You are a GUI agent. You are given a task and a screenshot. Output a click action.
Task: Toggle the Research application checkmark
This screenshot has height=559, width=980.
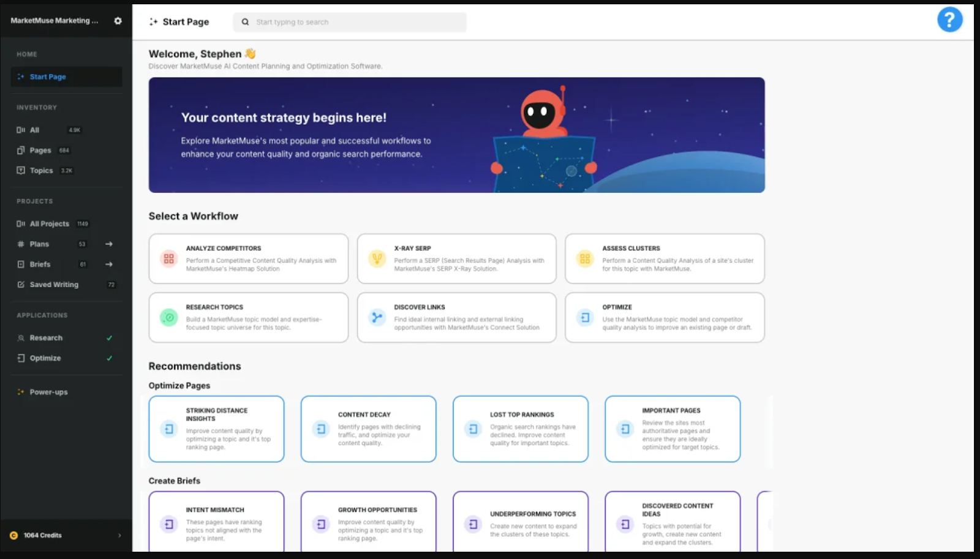tap(109, 338)
